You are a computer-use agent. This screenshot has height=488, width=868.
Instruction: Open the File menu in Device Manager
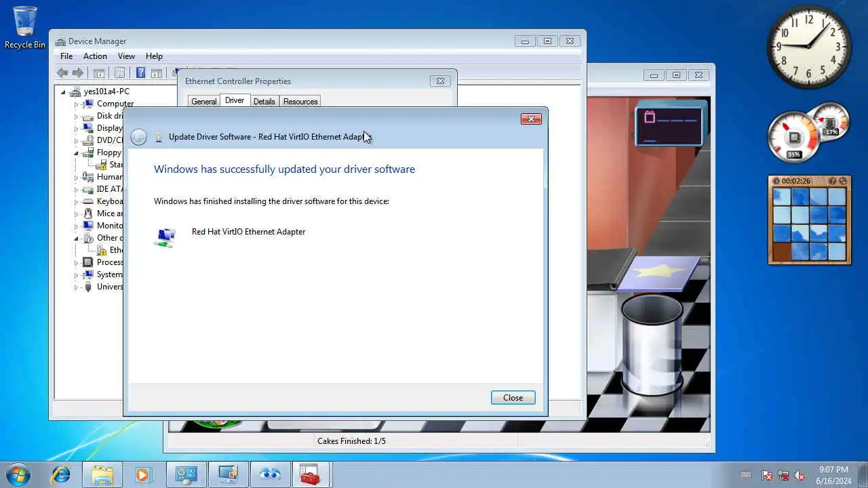tap(66, 56)
